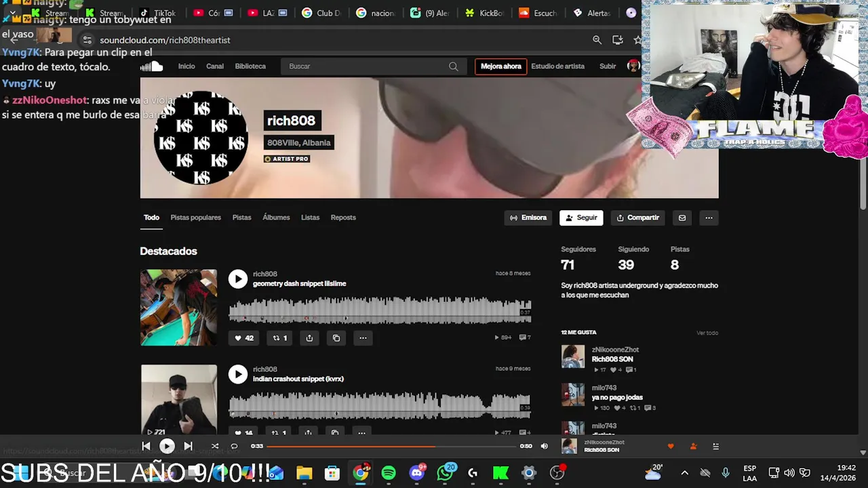Click geometry dash snippet cover thumbnail

click(179, 308)
